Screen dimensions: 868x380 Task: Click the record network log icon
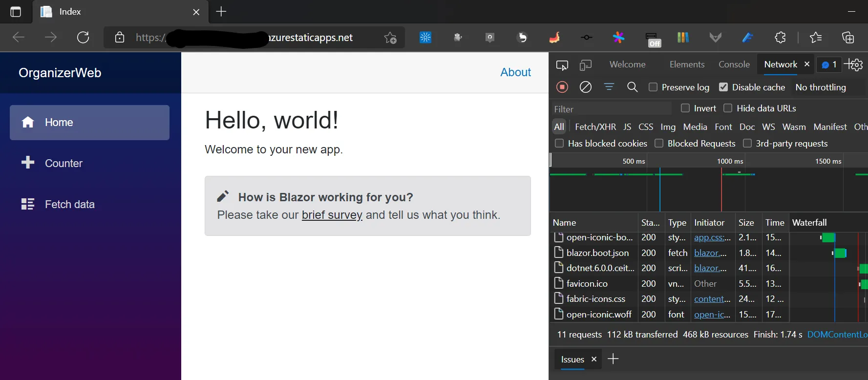[562, 87]
